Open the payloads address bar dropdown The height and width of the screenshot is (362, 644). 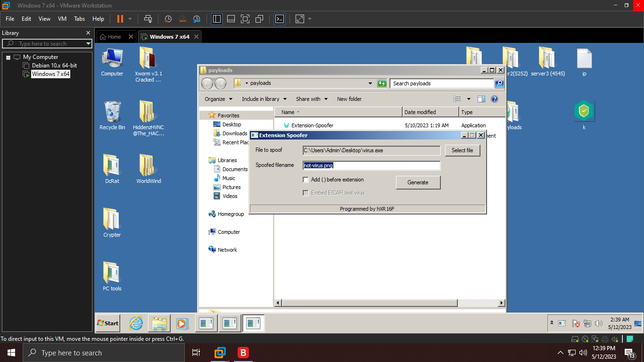(x=371, y=83)
